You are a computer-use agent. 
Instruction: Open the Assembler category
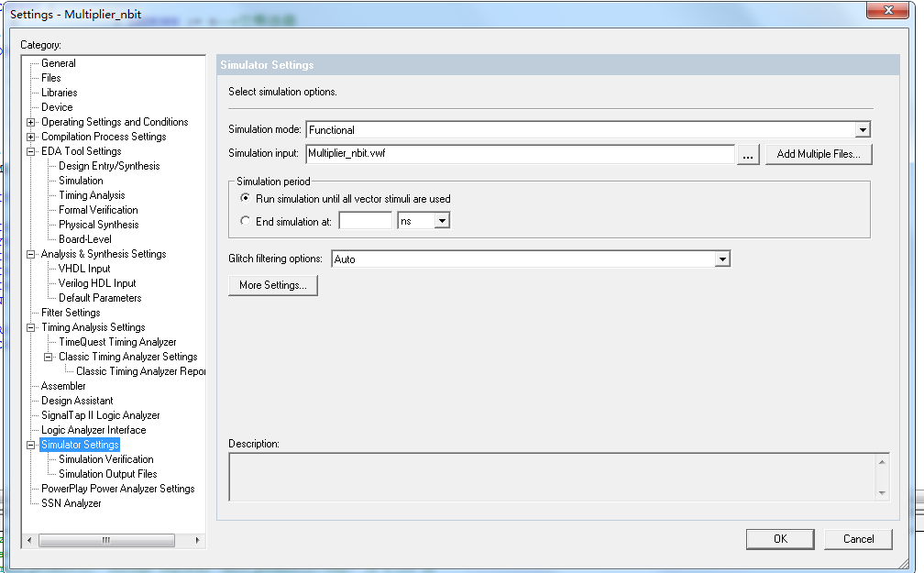pos(63,386)
